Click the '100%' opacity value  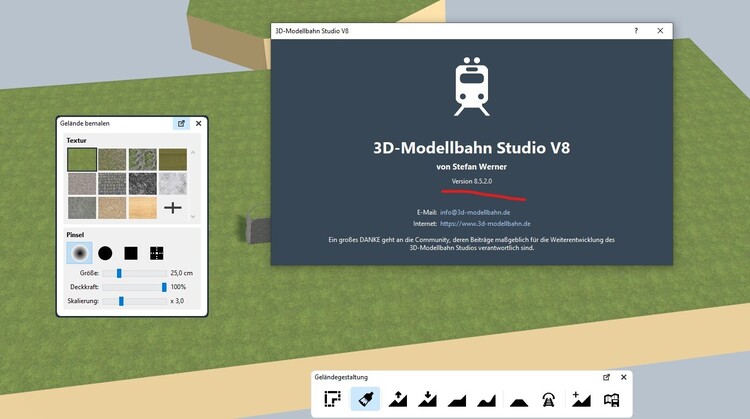click(x=178, y=287)
